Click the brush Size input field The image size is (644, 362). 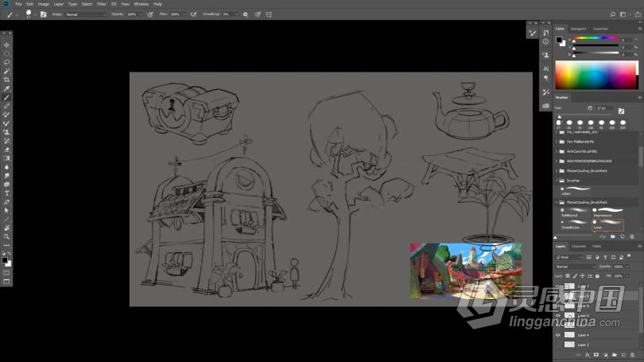click(604, 108)
